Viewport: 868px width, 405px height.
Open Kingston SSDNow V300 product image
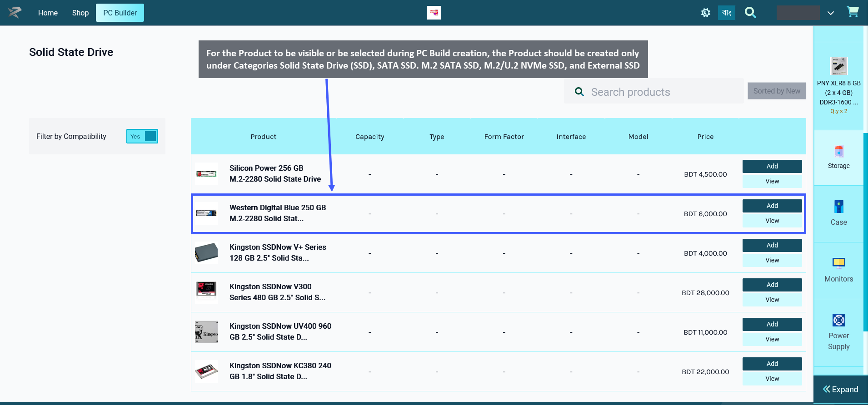coord(206,292)
